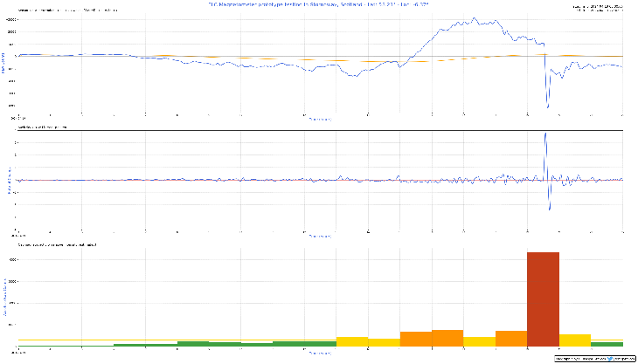Select the rightmost green bar in the bottom chart
The image size is (638, 364).
(606, 344)
